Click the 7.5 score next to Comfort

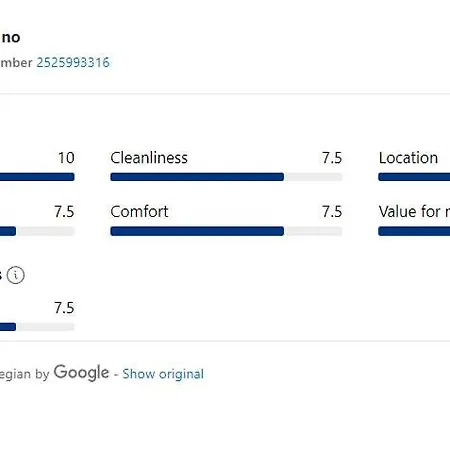[332, 212]
